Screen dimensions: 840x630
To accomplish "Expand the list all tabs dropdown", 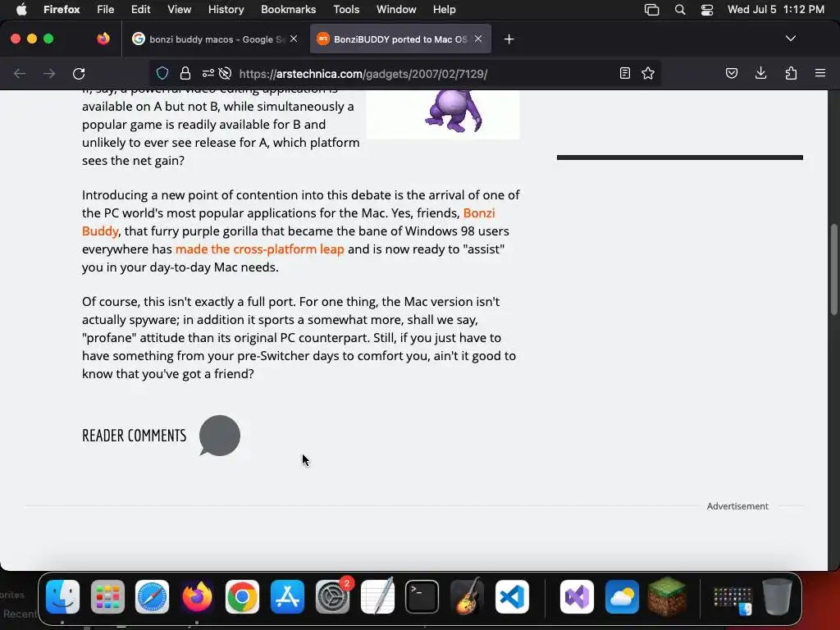I will [791, 39].
